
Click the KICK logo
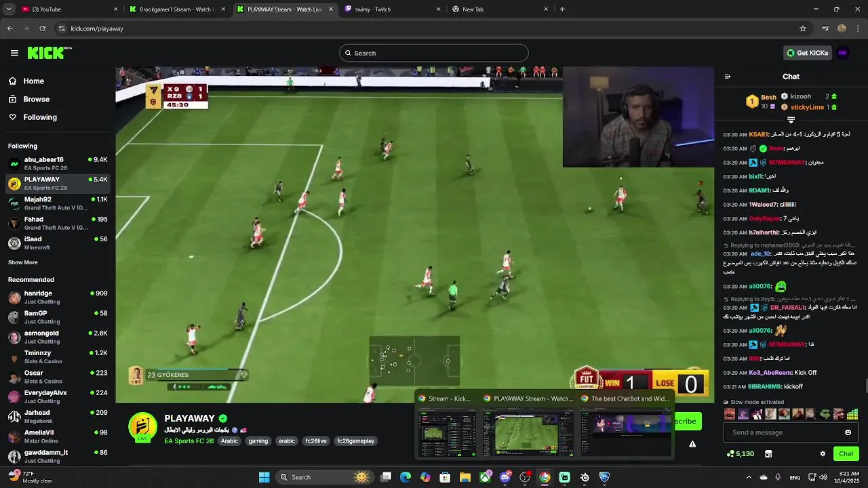click(50, 53)
